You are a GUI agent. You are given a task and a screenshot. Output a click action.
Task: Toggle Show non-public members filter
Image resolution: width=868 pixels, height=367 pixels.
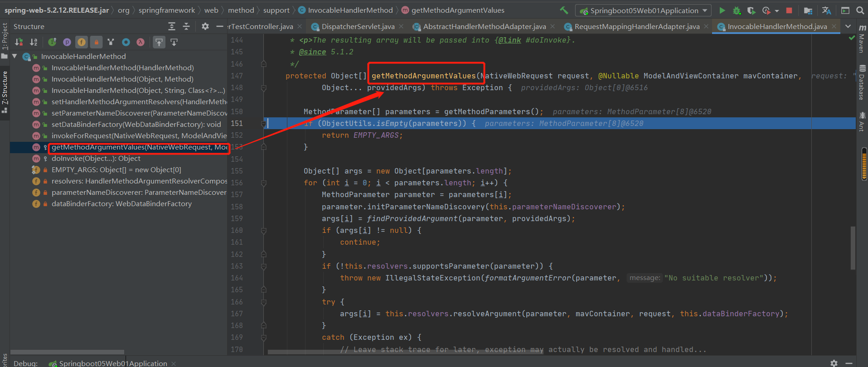click(x=96, y=42)
